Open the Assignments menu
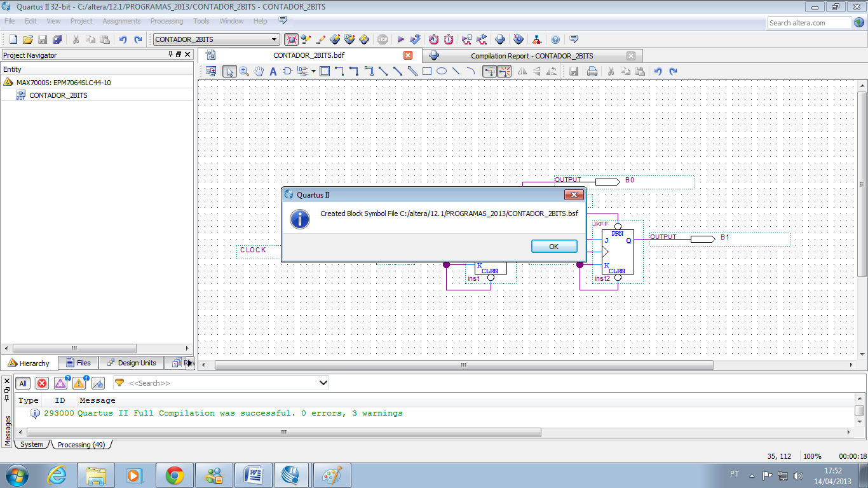The width and height of the screenshot is (868, 488). 121,21
